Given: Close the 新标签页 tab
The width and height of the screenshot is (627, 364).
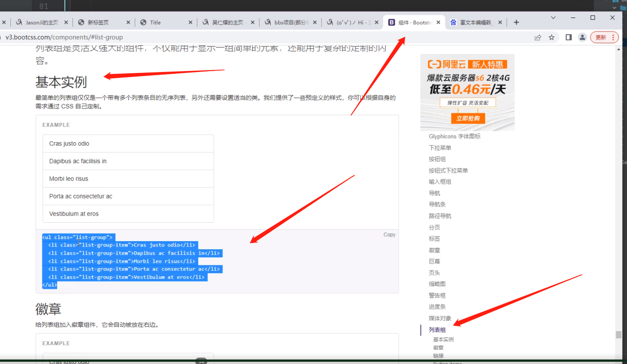Looking at the screenshot, I should click(128, 22).
